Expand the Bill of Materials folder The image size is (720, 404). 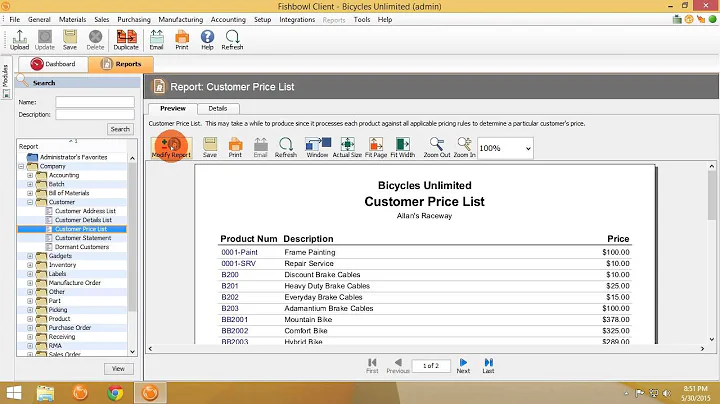click(x=30, y=193)
